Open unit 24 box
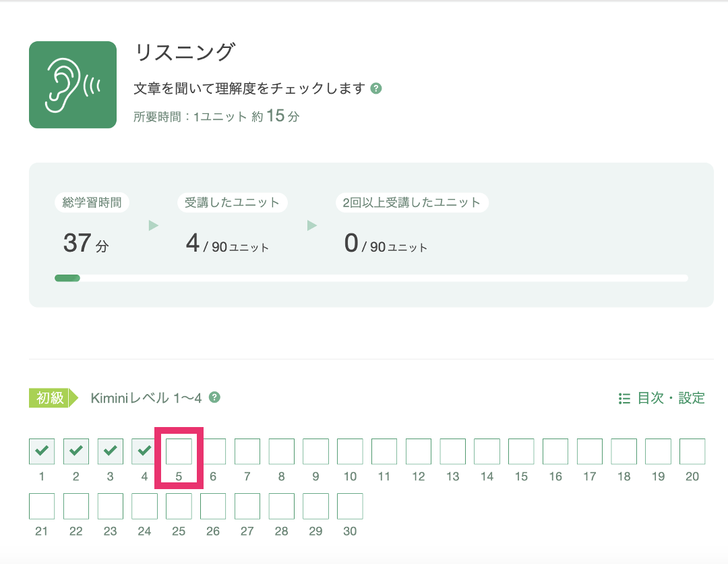728x564 pixels. (144, 506)
